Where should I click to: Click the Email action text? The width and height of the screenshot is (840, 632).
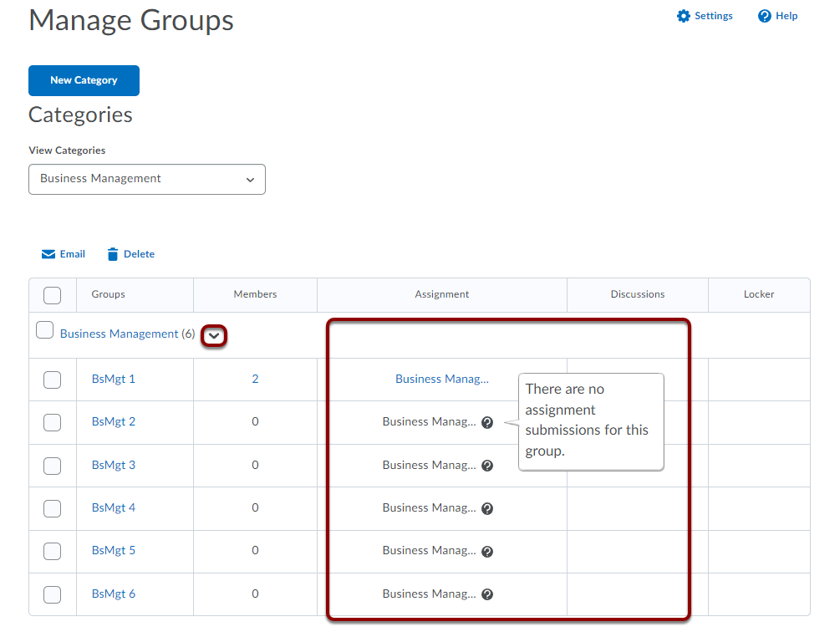coord(73,254)
